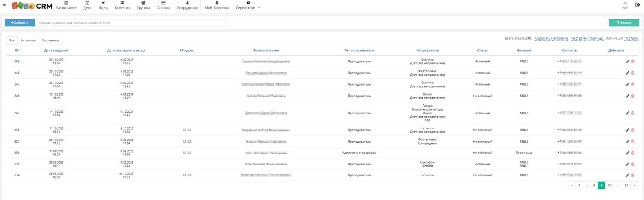Viewport: 644px width, 200px height.
Task: Delete employee with ID 237
Action: (x=633, y=142)
